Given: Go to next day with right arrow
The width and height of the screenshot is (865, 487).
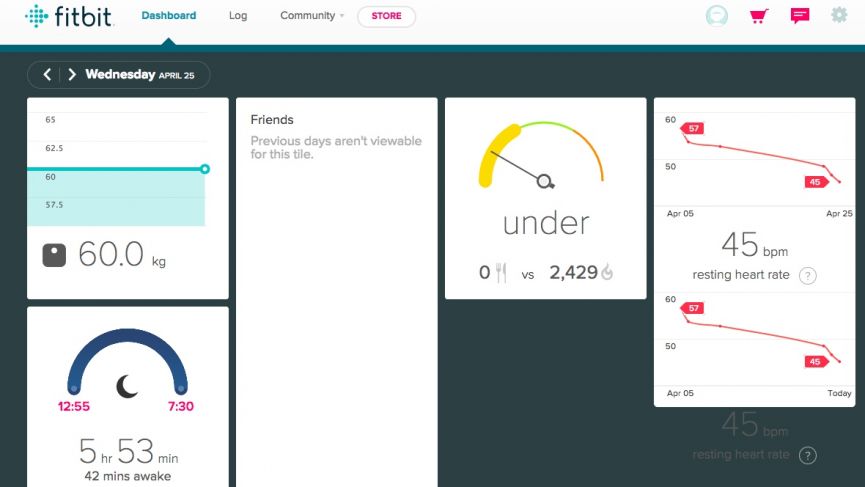Looking at the screenshot, I should (71, 75).
